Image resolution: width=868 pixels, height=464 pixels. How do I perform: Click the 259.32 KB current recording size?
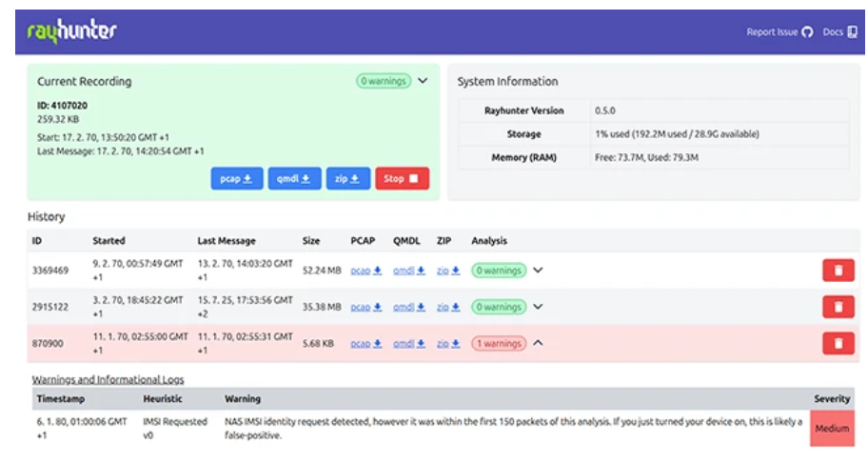point(58,119)
